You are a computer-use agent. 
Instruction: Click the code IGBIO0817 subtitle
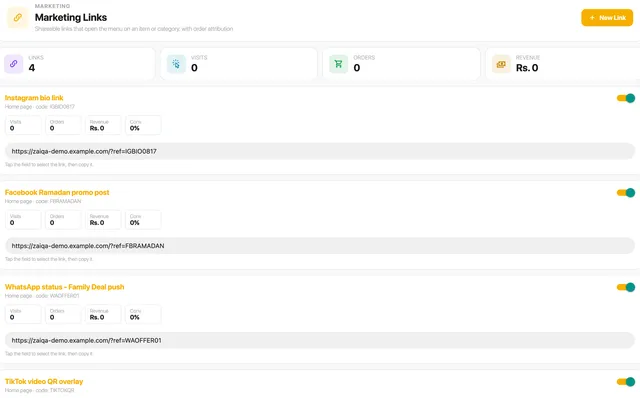point(40,107)
